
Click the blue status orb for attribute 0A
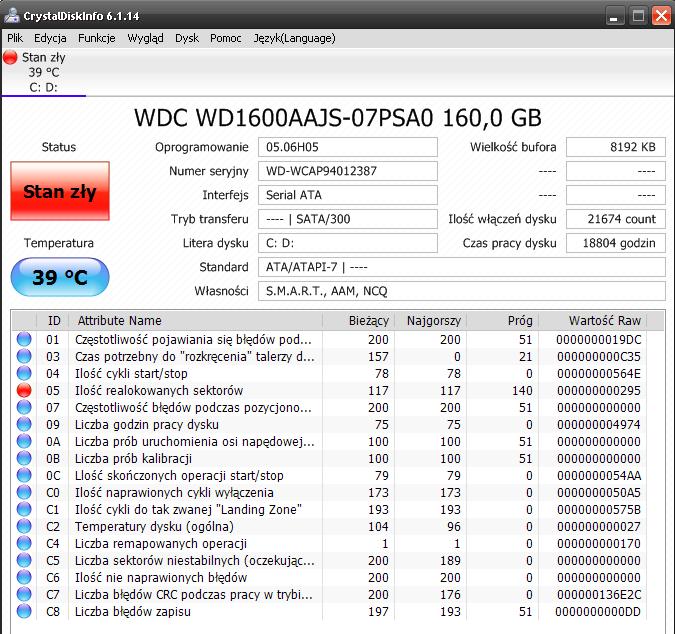[x=24, y=441]
